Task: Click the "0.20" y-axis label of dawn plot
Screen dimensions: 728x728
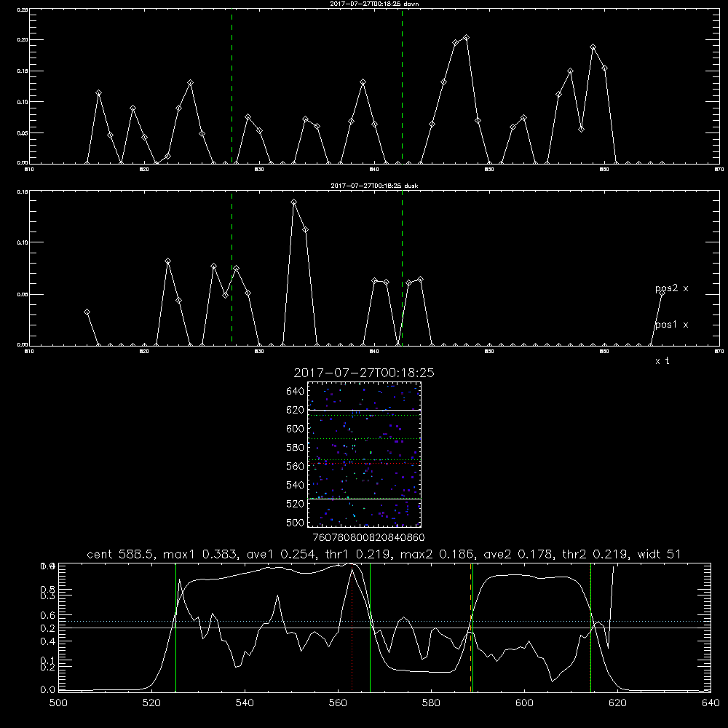Action: coord(23,40)
